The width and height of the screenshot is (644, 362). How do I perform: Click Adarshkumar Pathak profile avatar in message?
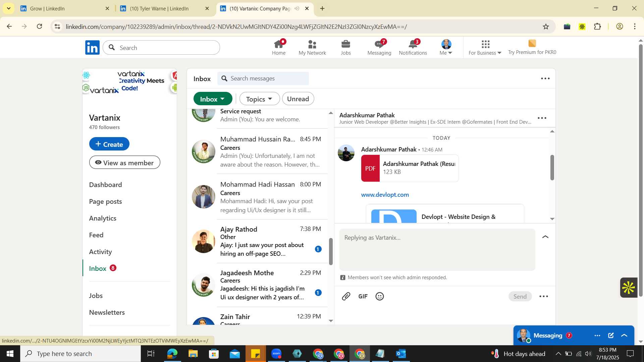click(x=346, y=153)
